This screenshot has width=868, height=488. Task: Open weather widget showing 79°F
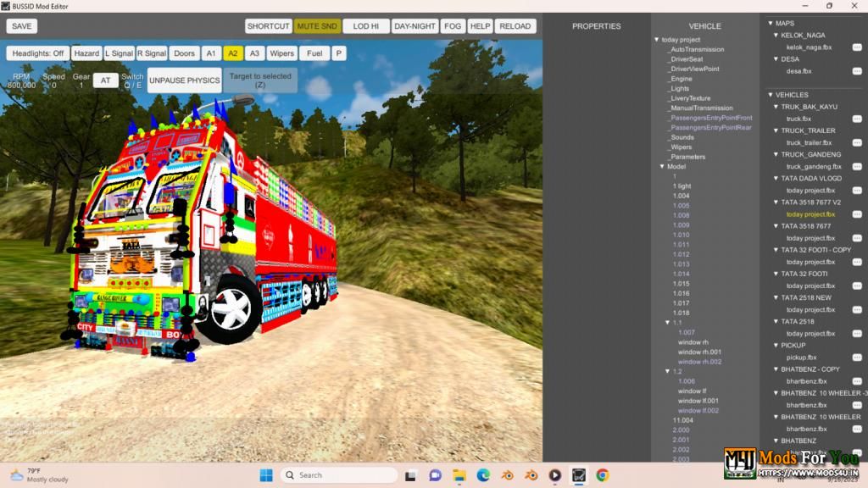[x=40, y=475]
